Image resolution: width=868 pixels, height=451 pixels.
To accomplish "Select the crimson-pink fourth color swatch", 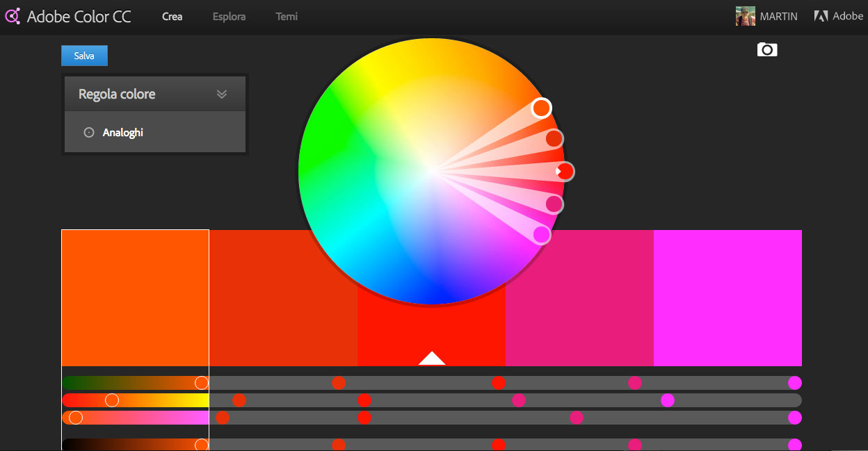I will (x=579, y=297).
